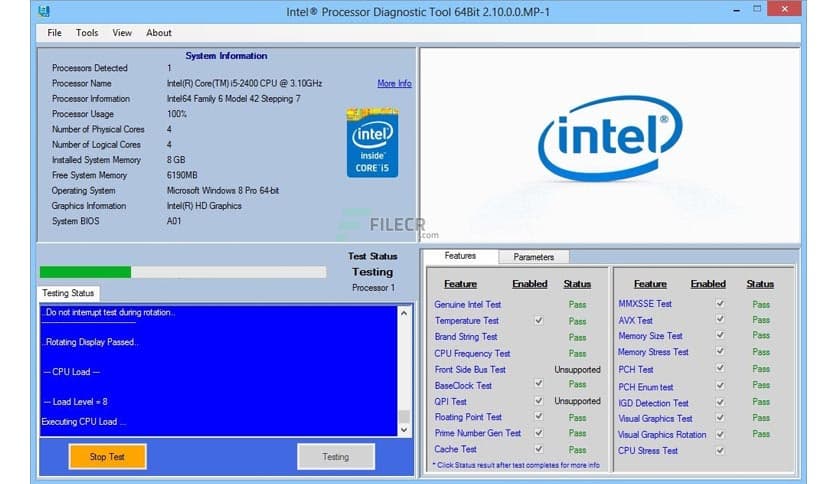Click the test progress bar
The image size is (836, 484).
coord(183,272)
